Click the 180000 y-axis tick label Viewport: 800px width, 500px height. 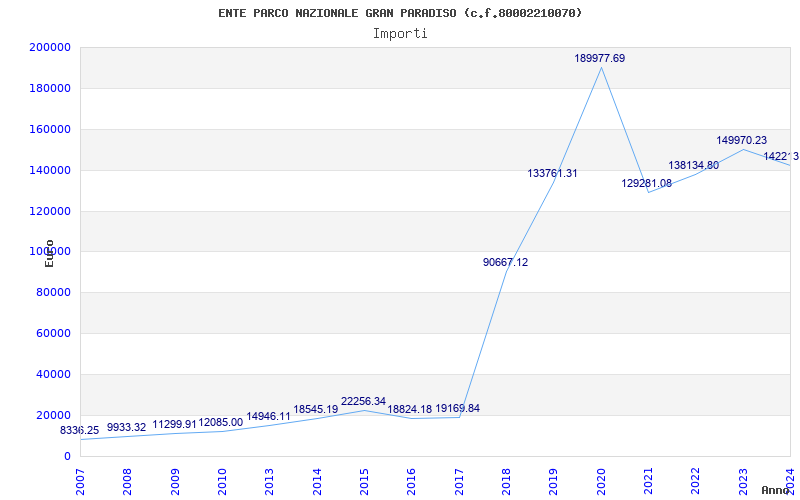(x=50, y=88)
